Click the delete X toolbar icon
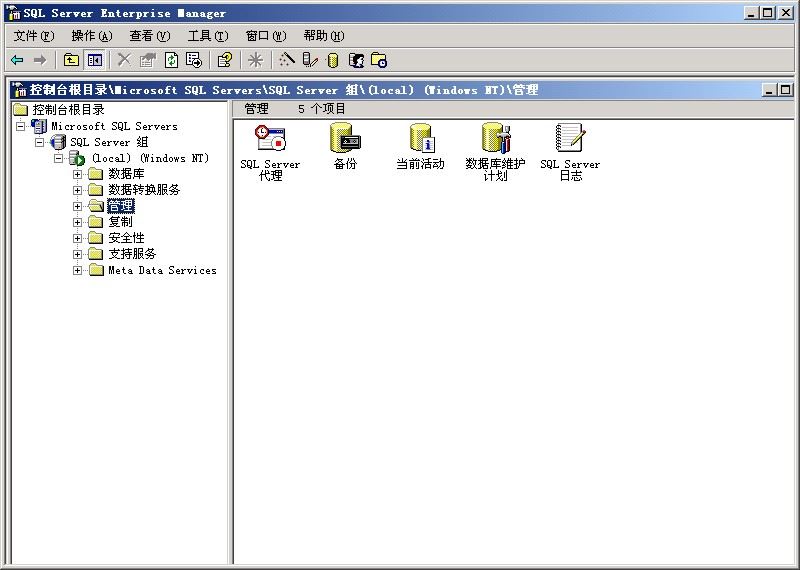800x570 pixels. tap(124, 60)
